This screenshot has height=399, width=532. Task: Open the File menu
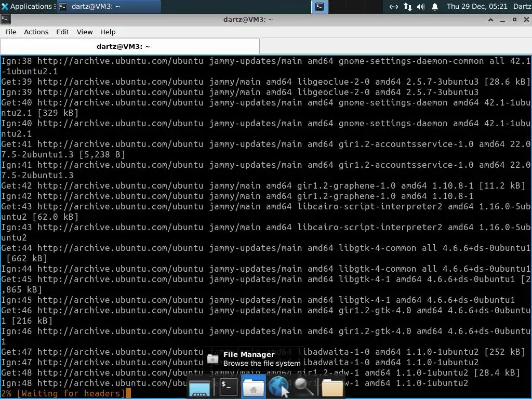point(10,32)
